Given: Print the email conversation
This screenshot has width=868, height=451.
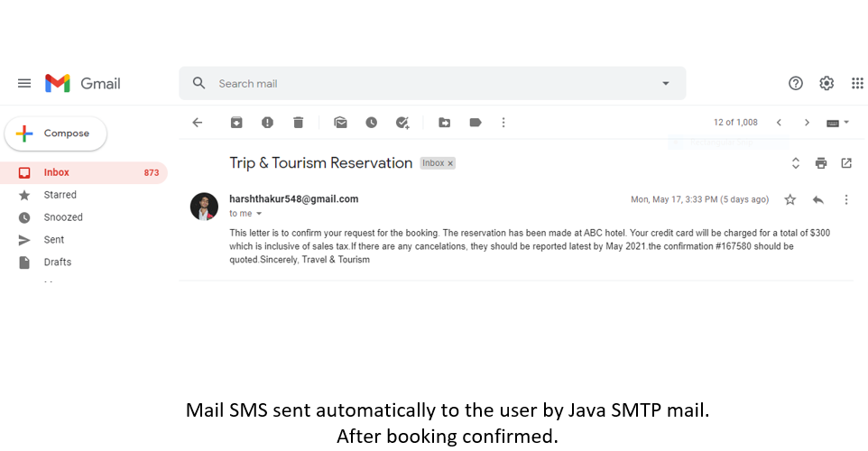Looking at the screenshot, I should pos(820,163).
